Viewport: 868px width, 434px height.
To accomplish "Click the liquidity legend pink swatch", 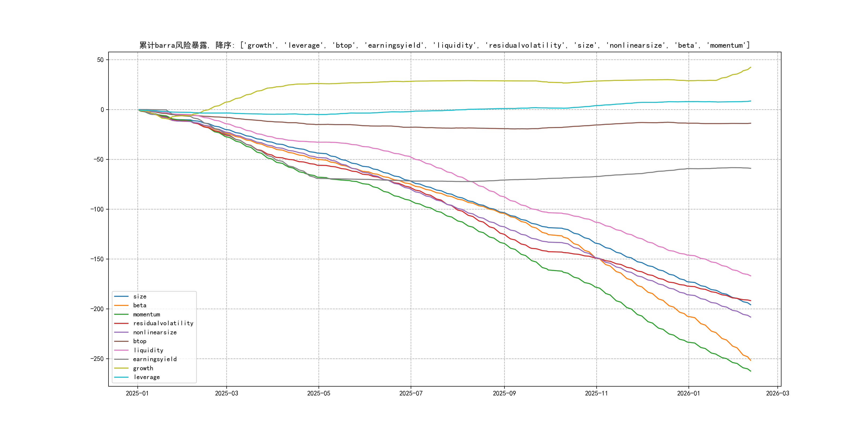I will coord(121,350).
